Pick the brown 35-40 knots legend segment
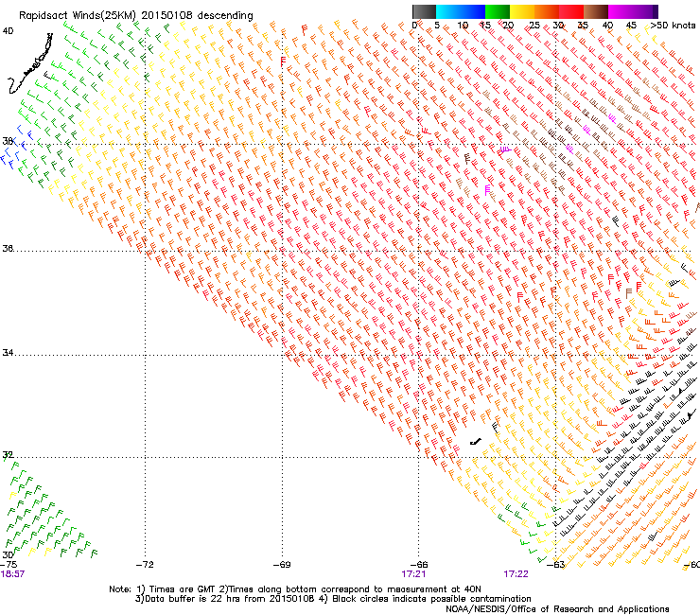The image size is (700, 615). pos(596,11)
